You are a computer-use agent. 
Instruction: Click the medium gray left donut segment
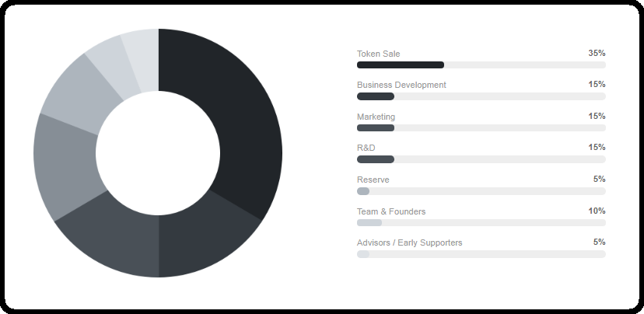coord(65,167)
